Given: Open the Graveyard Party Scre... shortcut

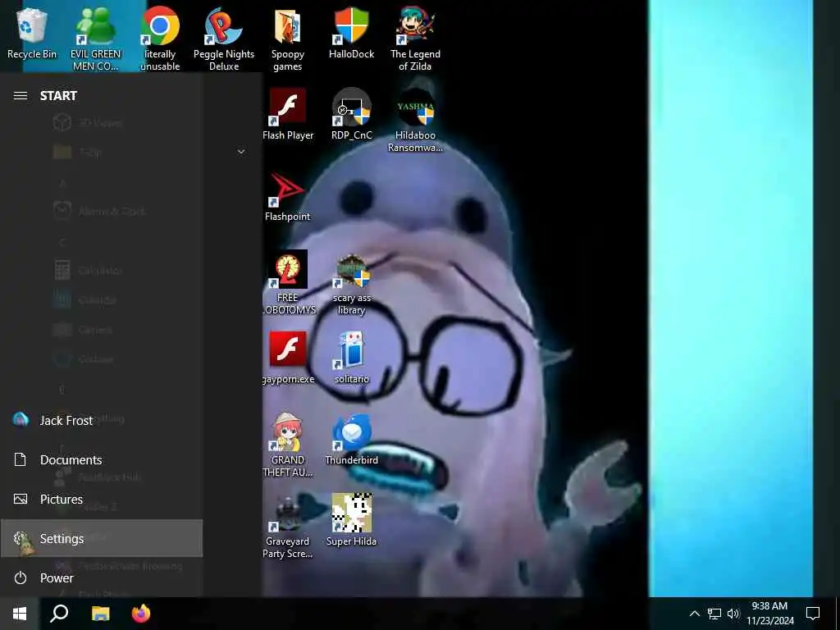Looking at the screenshot, I should click(x=288, y=526).
